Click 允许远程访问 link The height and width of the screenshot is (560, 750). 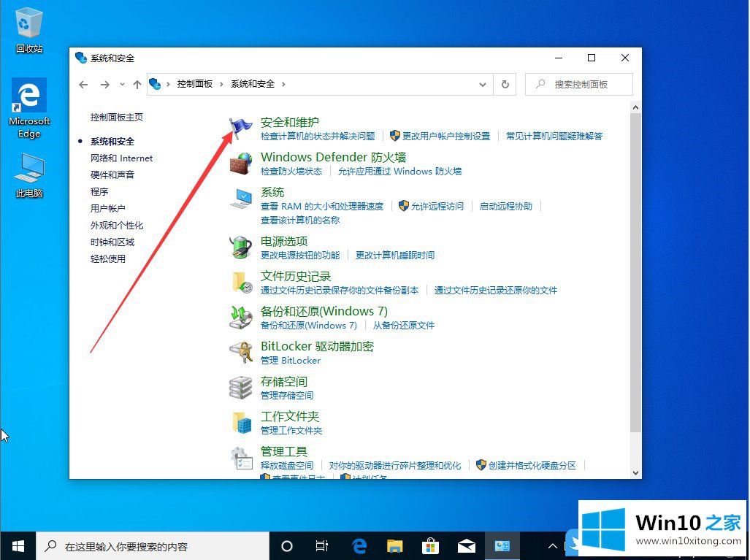[437, 206]
